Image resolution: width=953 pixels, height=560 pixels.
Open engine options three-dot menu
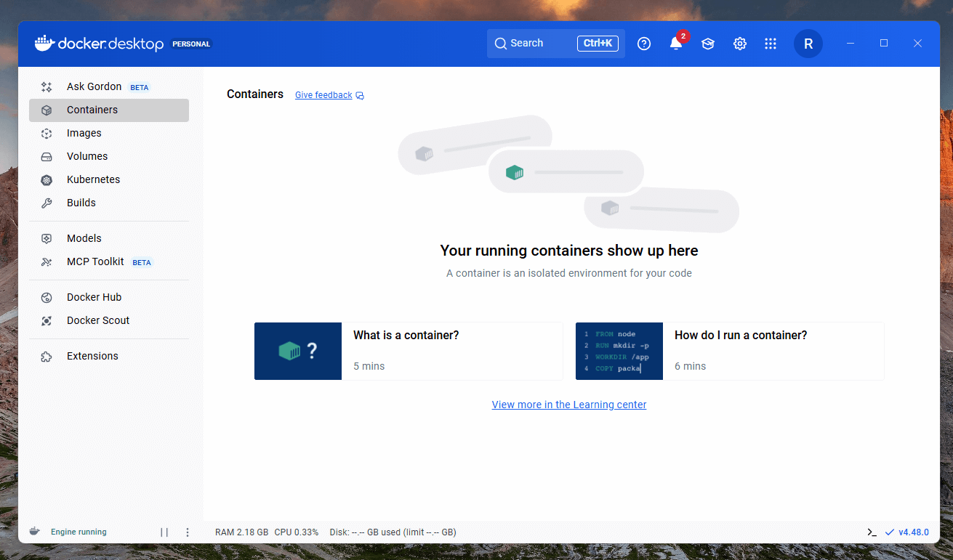click(x=188, y=532)
